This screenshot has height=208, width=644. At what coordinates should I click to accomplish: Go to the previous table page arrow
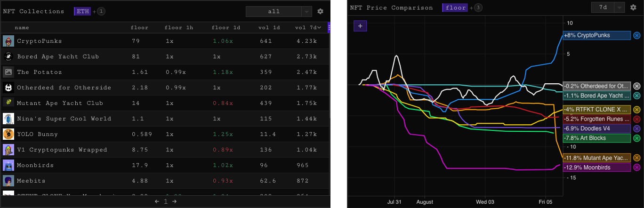[157, 201]
